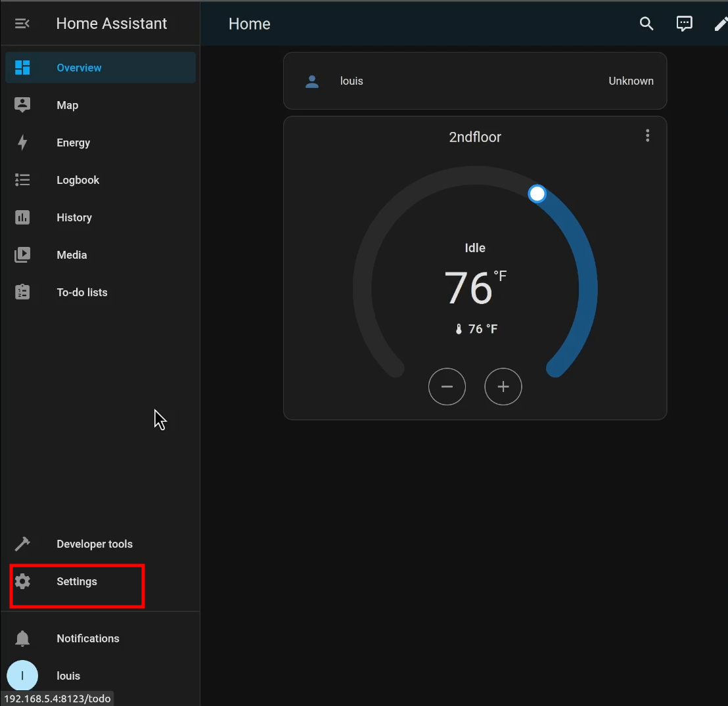Click the current temperature 76 °F reading
This screenshot has height=706, width=728.
(476, 329)
